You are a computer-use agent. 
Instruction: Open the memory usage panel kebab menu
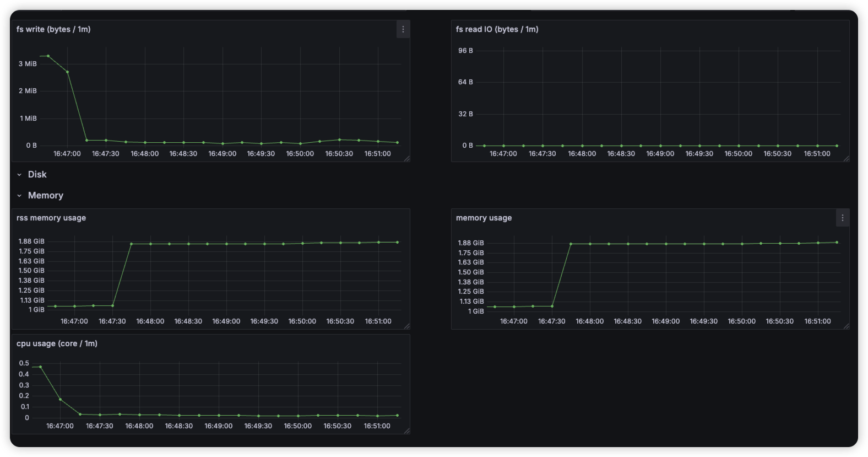point(842,218)
